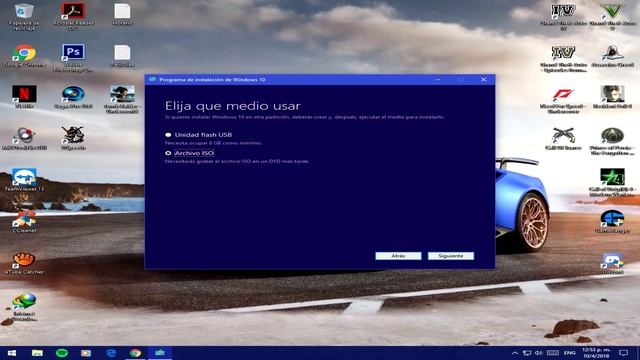Image resolution: width=640 pixels, height=360 pixels.
Task: Open Microsoft Edge from the taskbar
Action: point(111,353)
